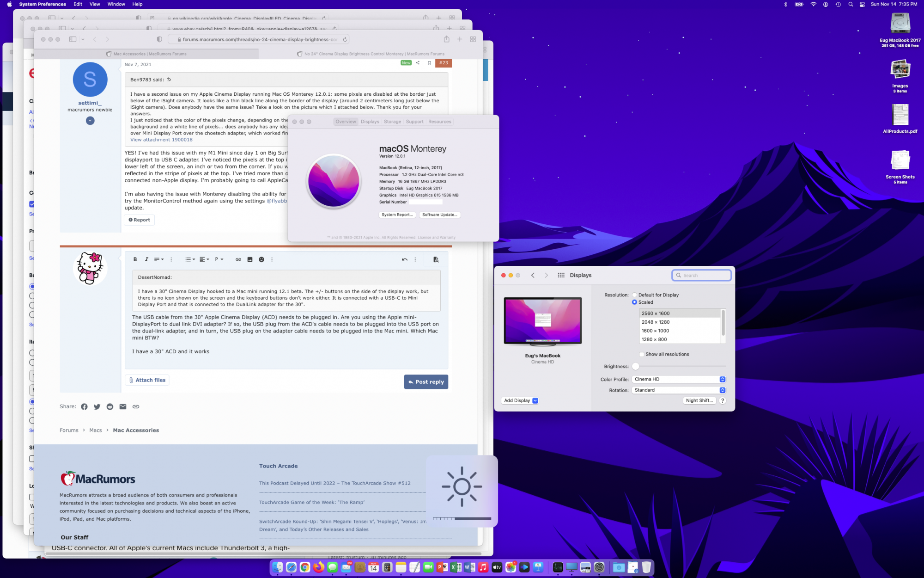Open Rotation dropdown showing Standard
The image size is (924, 578).
679,390
